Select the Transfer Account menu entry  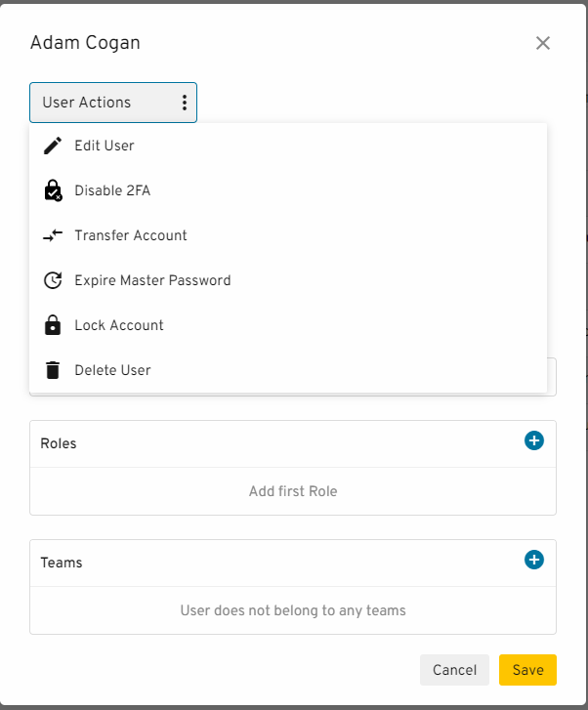pyautogui.click(x=131, y=235)
